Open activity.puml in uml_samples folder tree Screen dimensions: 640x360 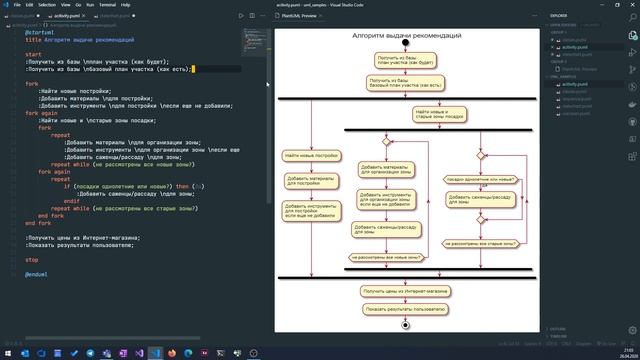coord(575,84)
